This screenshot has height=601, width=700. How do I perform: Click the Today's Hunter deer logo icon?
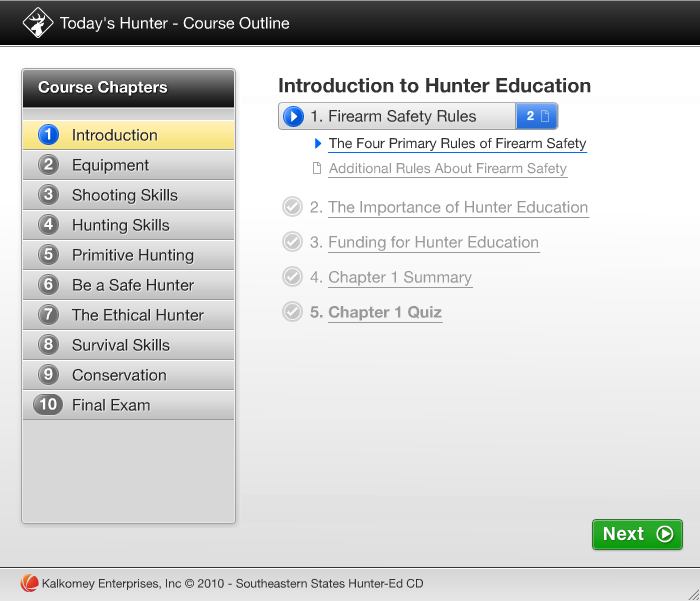38,22
